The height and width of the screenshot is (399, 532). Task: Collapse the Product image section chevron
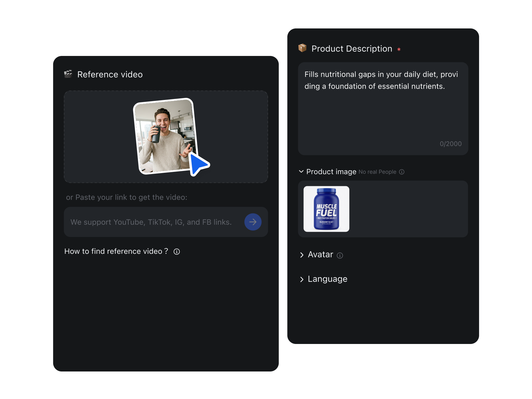(301, 172)
